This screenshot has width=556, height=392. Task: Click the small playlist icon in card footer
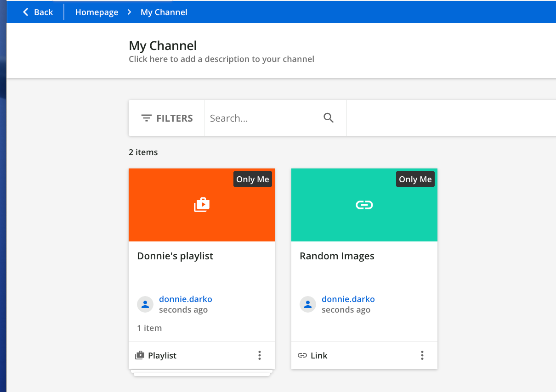139,355
